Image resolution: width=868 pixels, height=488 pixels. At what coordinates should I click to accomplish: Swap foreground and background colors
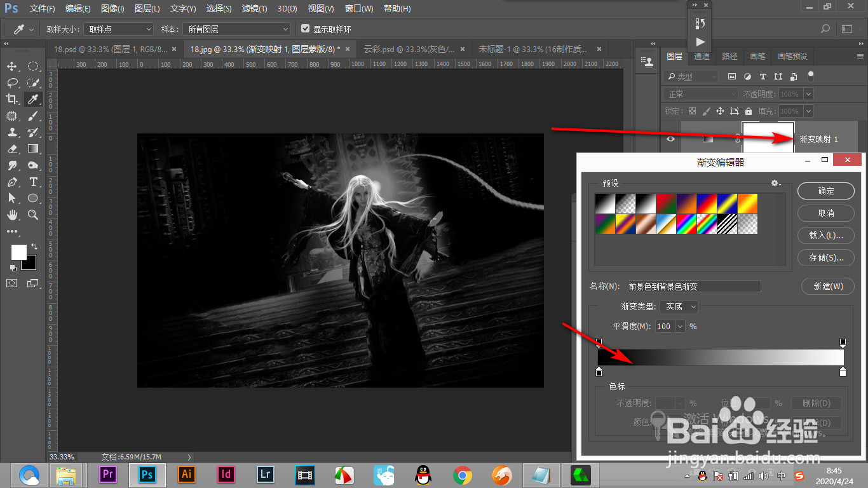click(x=34, y=247)
